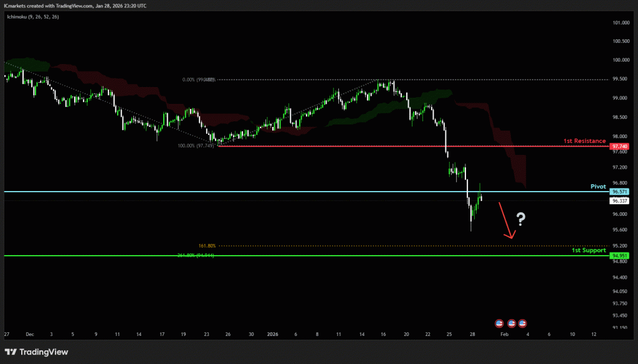Select the red downward arrow drawing
The height and width of the screenshot is (364, 638).
pos(505,220)
